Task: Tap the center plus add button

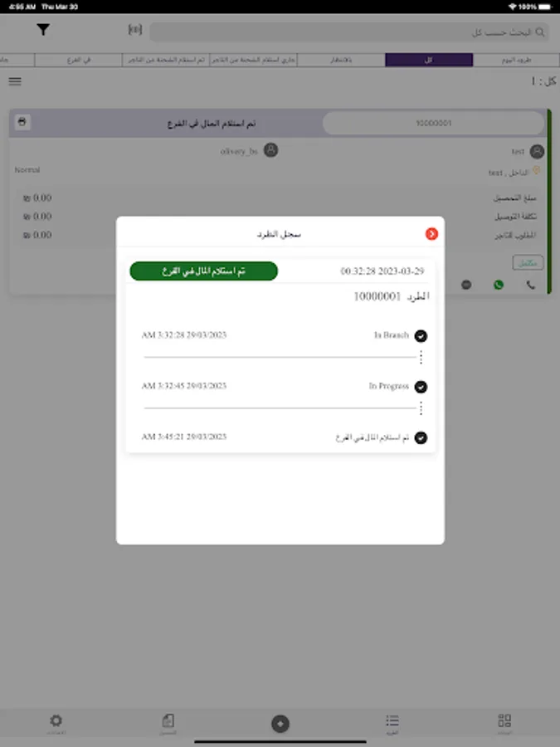Action: [280, 724]
